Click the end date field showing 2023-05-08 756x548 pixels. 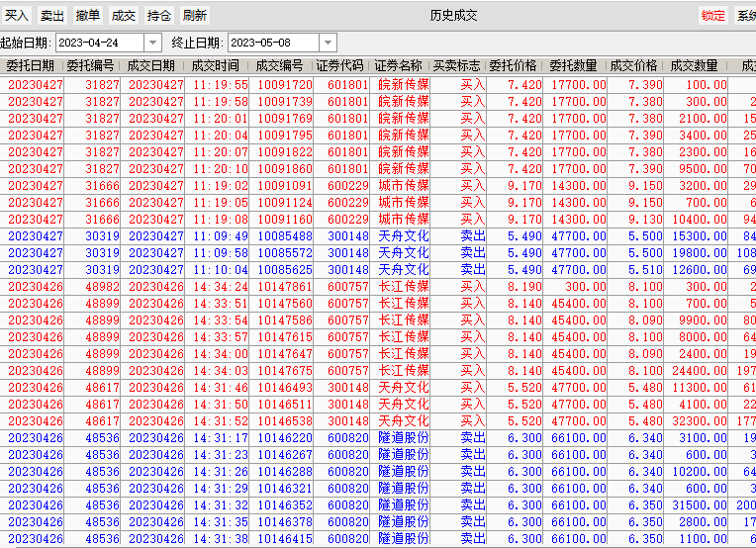(273, 43)
